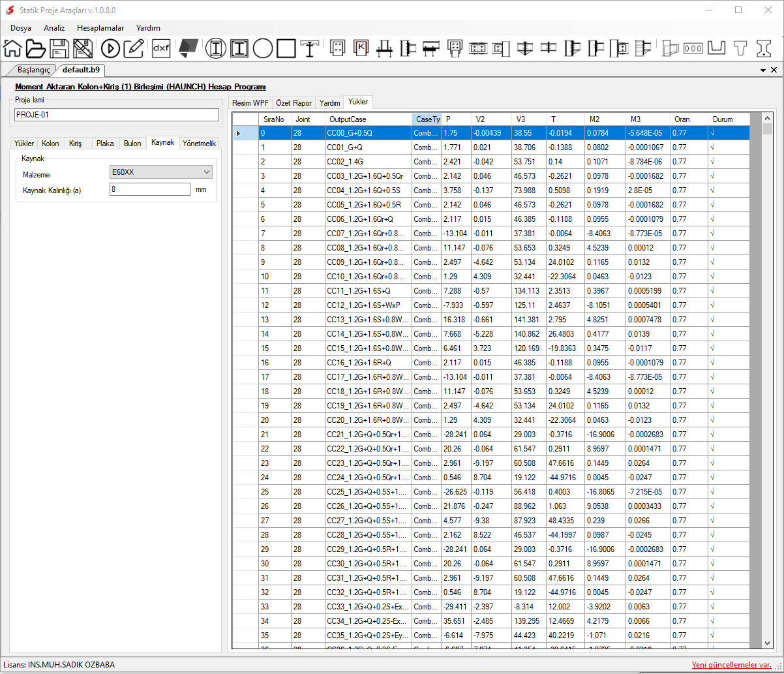
Task: Click the Kaynak Kalınlığı input field
Action: click(150, 189)
